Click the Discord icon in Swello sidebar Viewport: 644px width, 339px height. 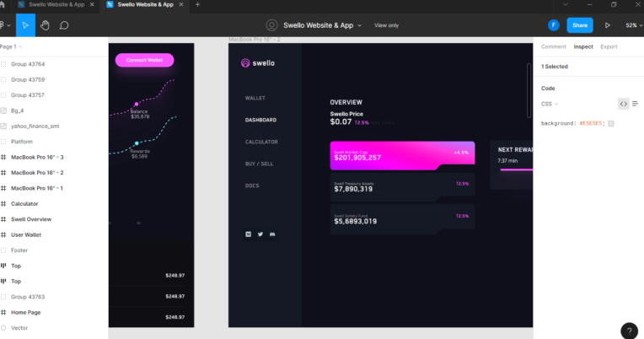point(272,234)
